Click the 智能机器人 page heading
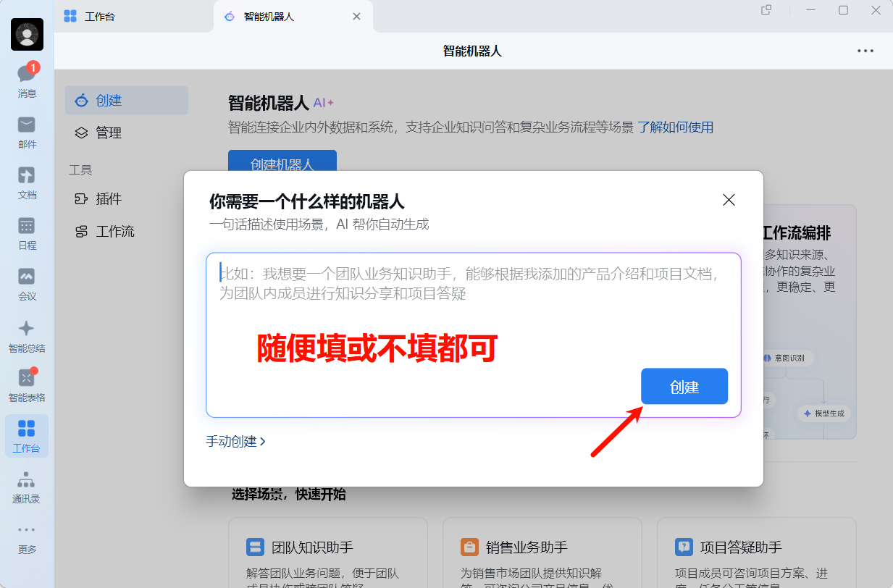Viewport: 893px width, 588px height. coord(269,103)
